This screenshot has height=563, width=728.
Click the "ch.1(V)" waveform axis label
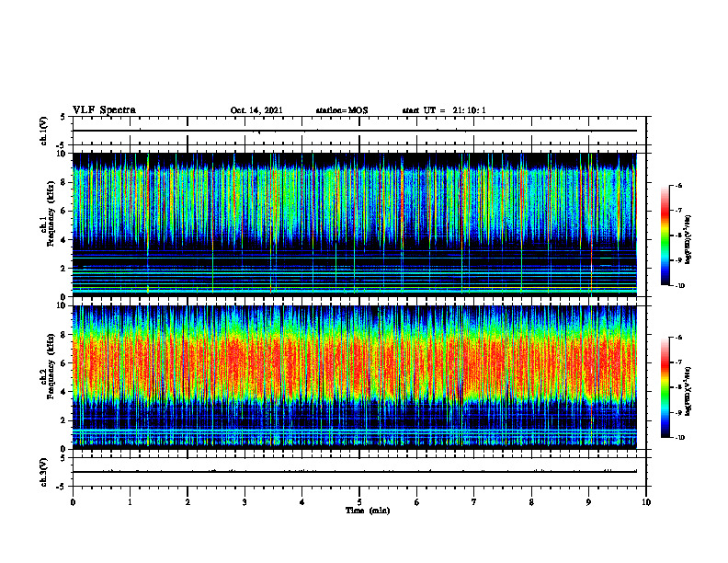point(43,131)
